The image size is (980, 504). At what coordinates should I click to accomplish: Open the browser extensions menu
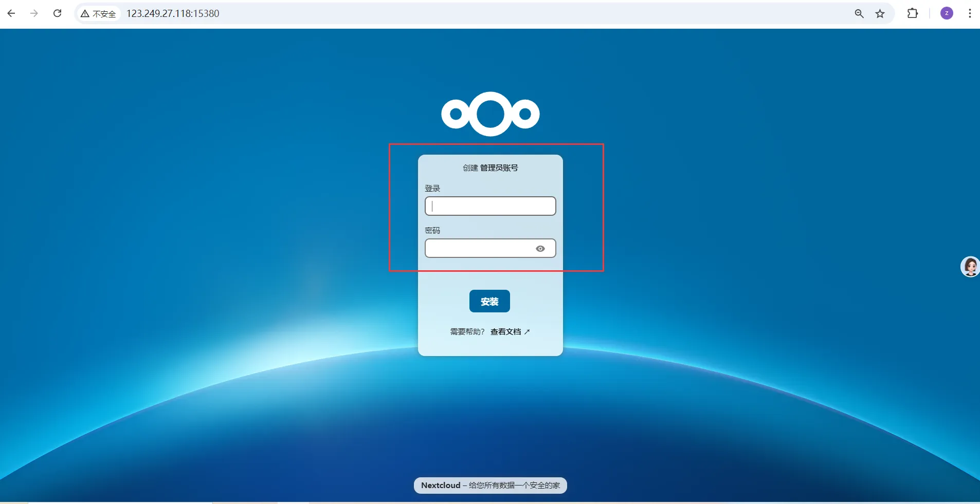pyautogui.click(x=913, y=13)
